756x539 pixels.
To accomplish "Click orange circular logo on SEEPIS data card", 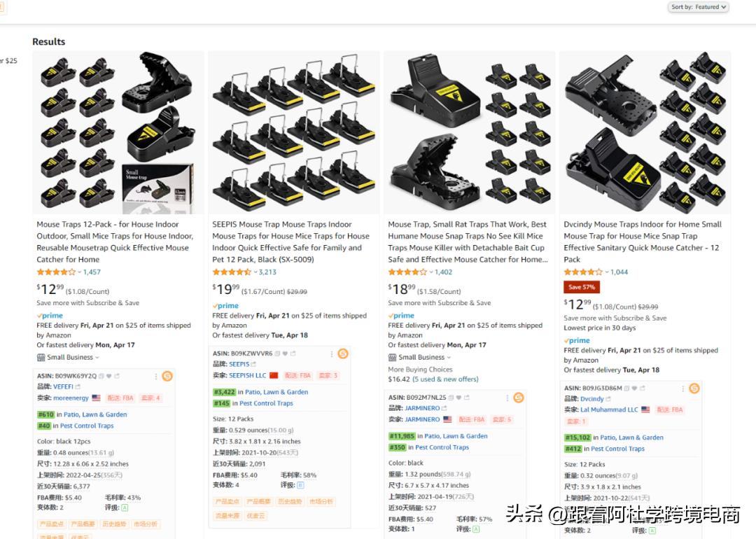I will click(x=343, y=353).
